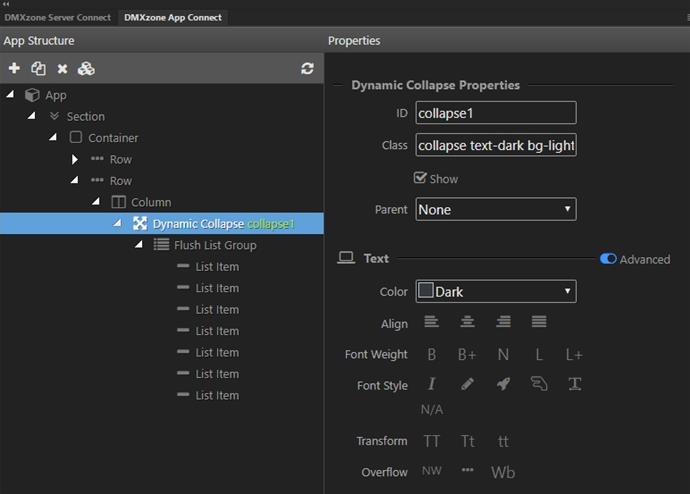Set font weight to normal N
The image size is (690, 494).
coord(503,354)
